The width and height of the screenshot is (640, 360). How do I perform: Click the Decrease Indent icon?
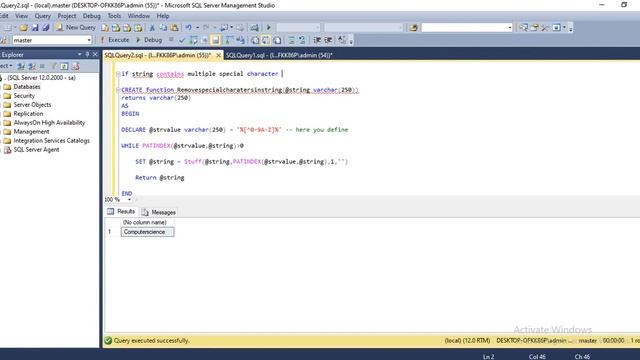(x=317, y=40)
